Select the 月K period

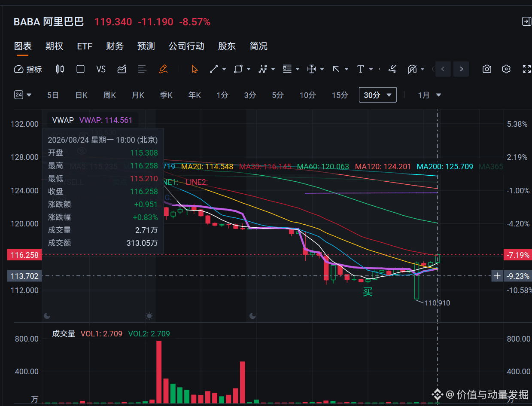click(x=138, y=95)
